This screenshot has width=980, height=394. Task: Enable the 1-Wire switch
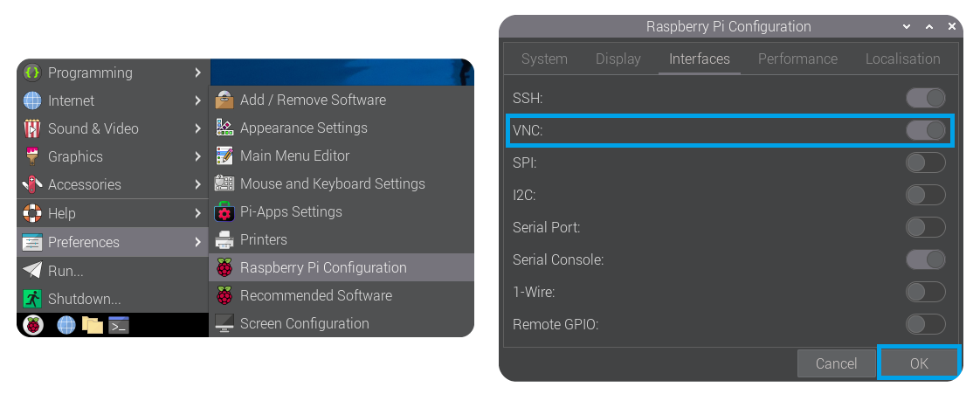pos(926,292)
